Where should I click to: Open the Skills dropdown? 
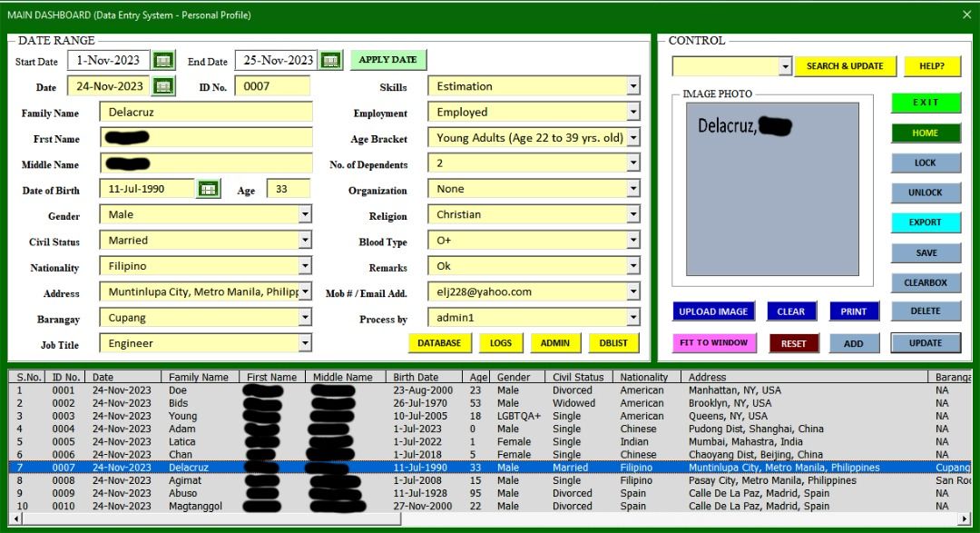pyautogui.click(x=634, y=84)
